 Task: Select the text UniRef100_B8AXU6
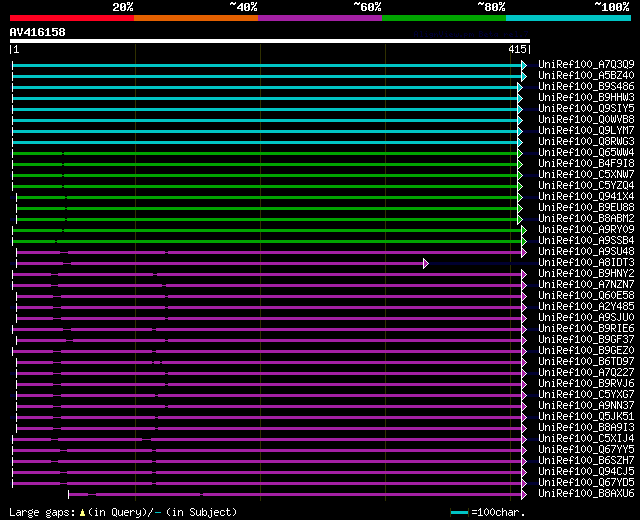[x=586, y=494]
